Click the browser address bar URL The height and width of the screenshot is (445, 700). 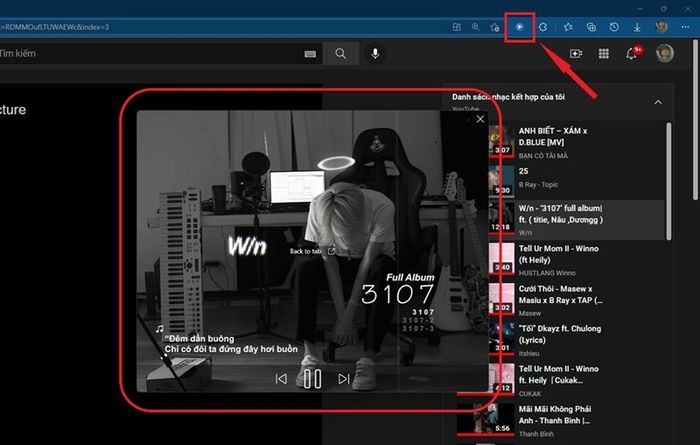click(x=54, y=27)
